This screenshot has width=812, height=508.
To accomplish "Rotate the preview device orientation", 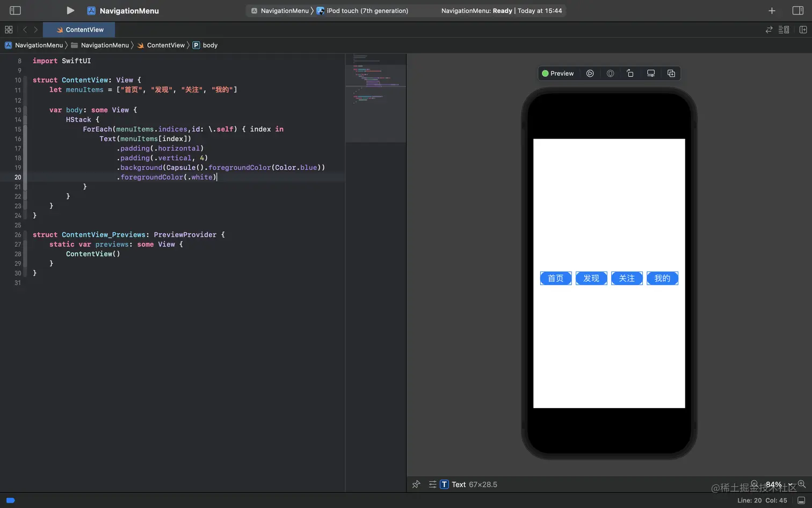I will 630,73.
